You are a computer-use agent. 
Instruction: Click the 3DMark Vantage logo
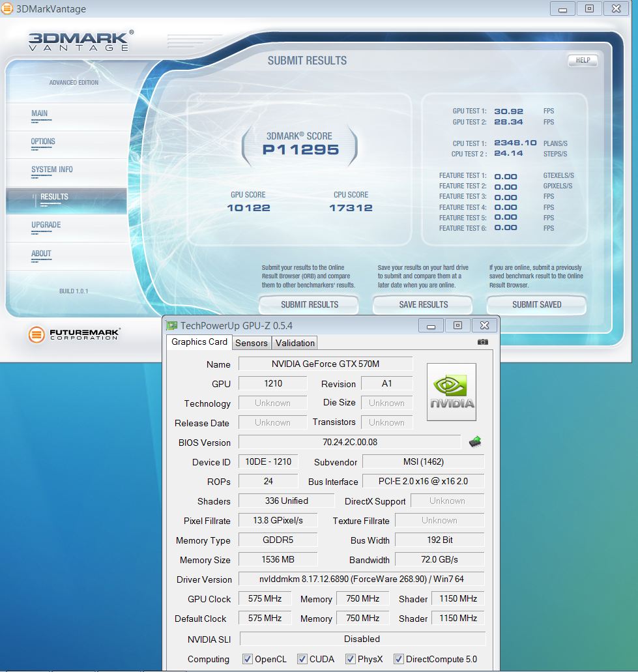coord(81,40)
